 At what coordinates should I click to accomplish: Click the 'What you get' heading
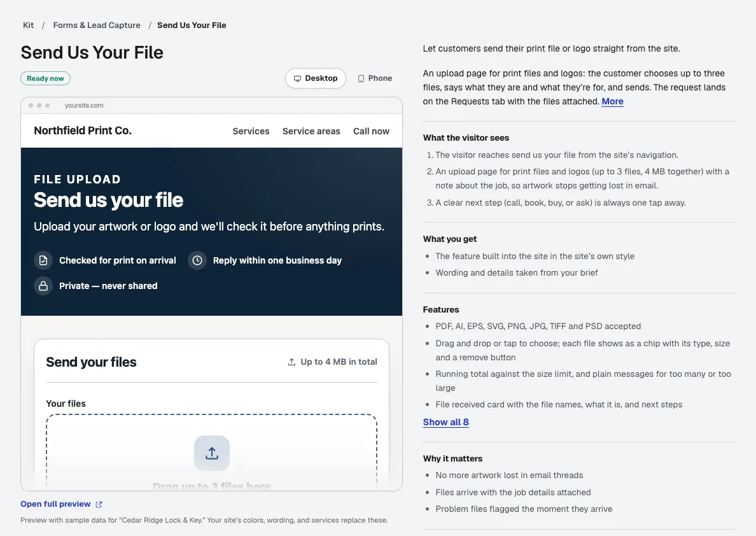450,239
